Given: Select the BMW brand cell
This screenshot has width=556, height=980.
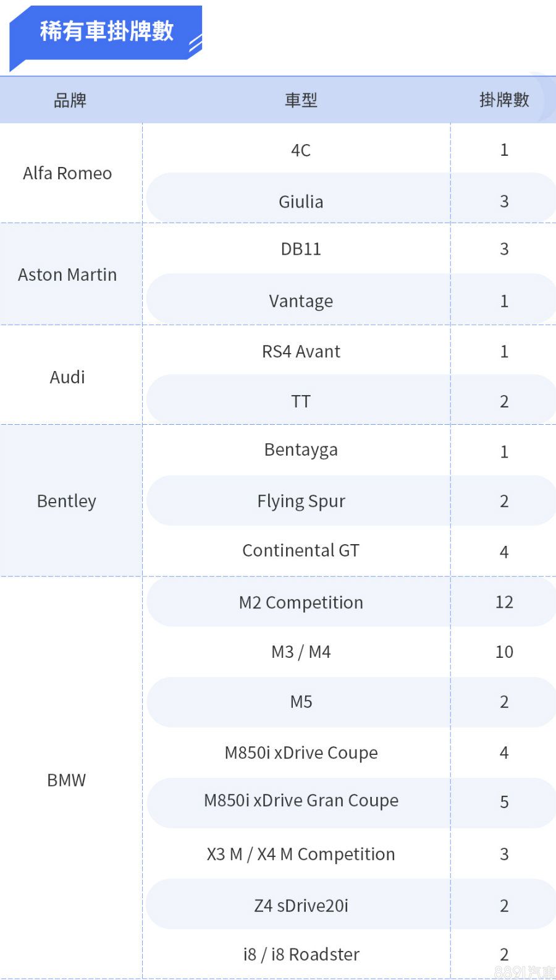Looking at the screenshot, I should tap(67, 780).
